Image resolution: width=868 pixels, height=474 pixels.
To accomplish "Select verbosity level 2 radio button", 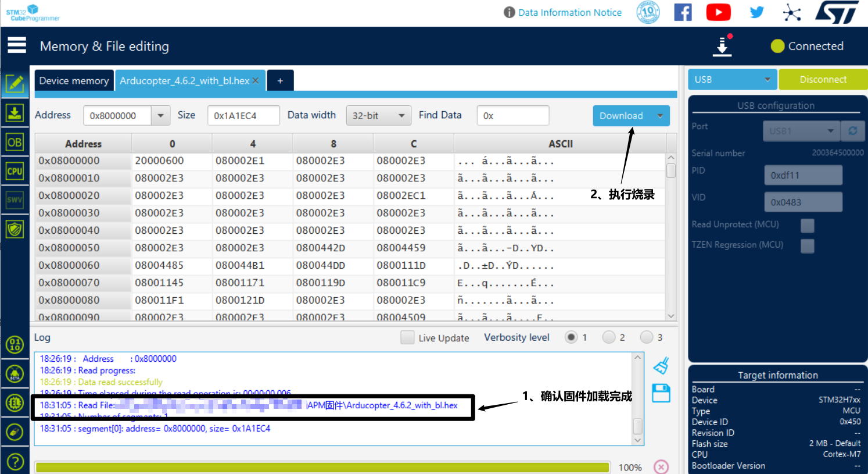I will 609,337.
